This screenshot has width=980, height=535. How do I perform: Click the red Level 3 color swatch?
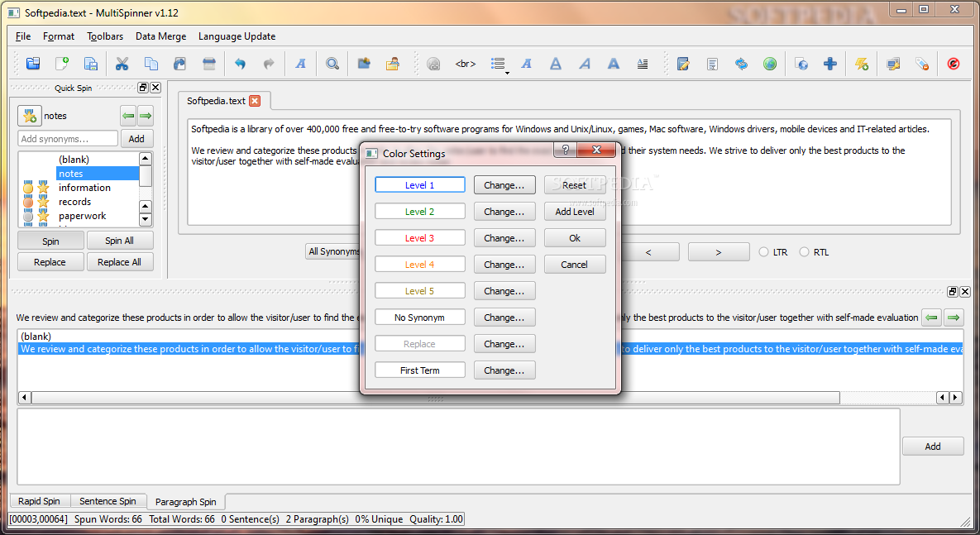tap(419, 238)
